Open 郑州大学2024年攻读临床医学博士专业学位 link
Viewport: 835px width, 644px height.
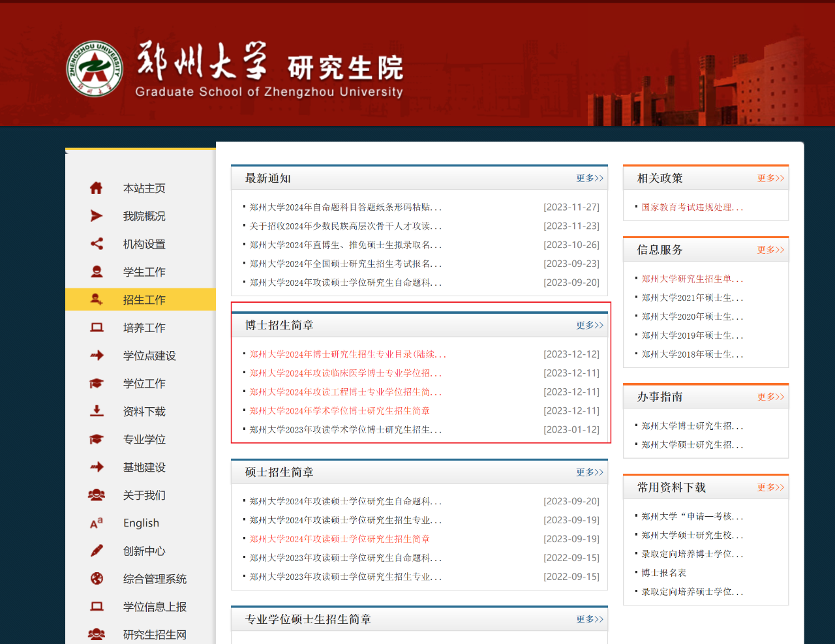pyautogui.click(x=346, y=373)
